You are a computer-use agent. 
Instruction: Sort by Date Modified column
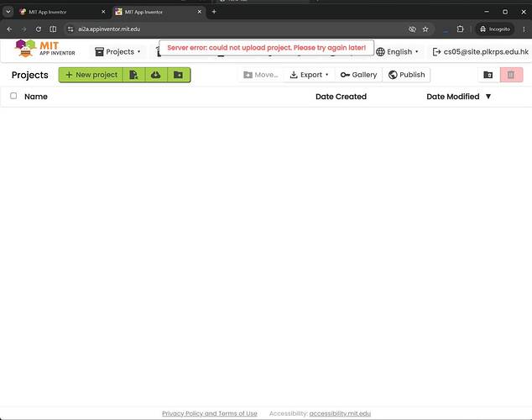pos(453,97)
